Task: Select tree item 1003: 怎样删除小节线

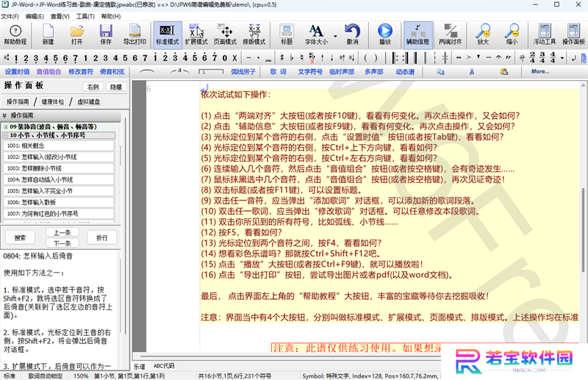Action: click(59, 168)
